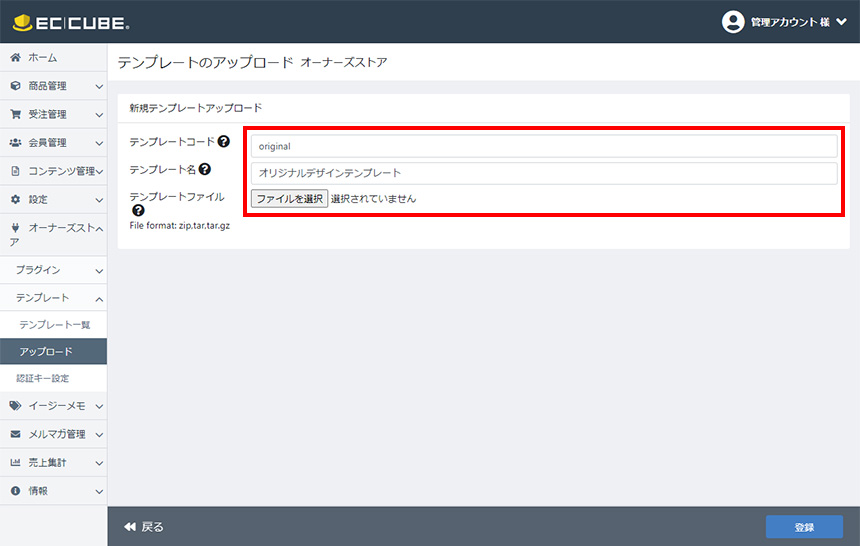Click the 戻る back link
The width and height of the screenshot is (860, 546).
tap(144, 527)
